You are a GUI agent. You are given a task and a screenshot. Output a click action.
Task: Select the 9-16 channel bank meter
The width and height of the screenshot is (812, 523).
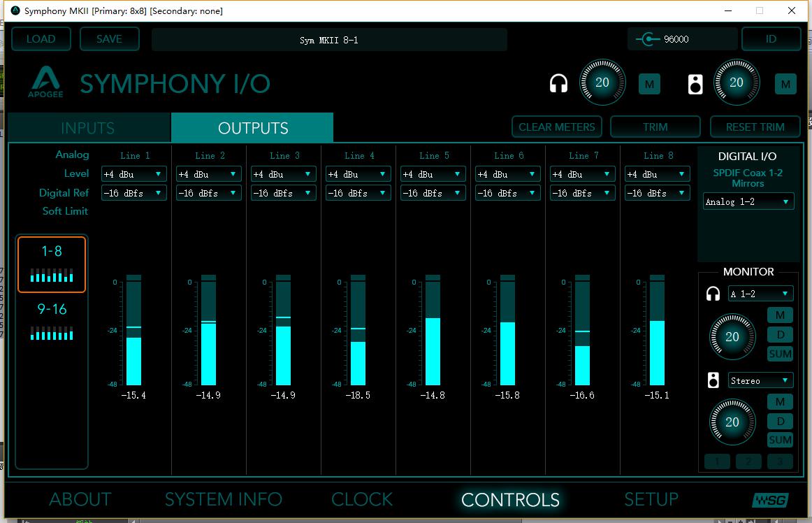pos(52,321)
